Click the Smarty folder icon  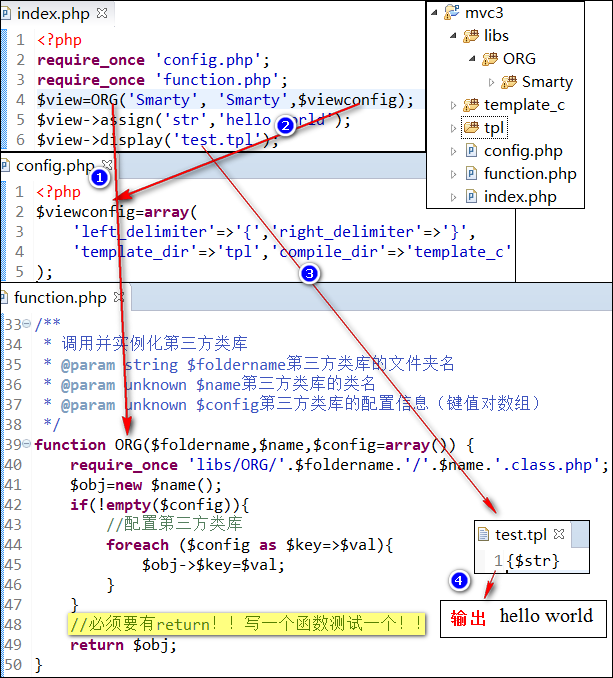[x=509, y=82]
